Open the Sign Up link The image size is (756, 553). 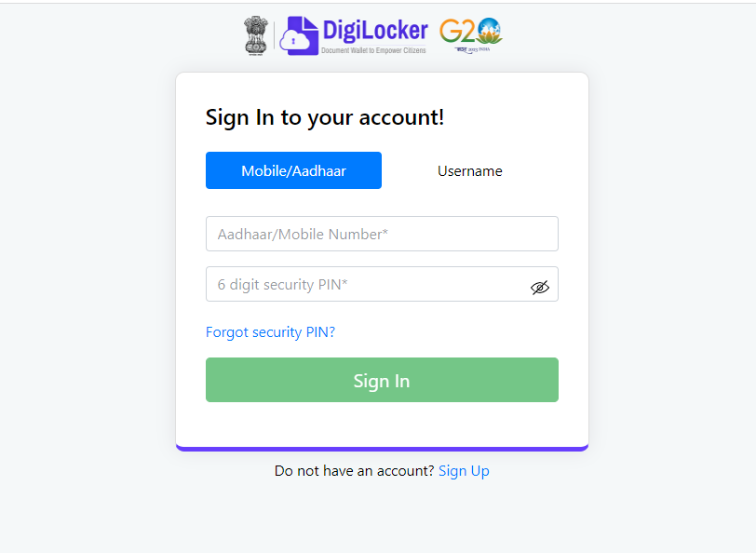464,470
